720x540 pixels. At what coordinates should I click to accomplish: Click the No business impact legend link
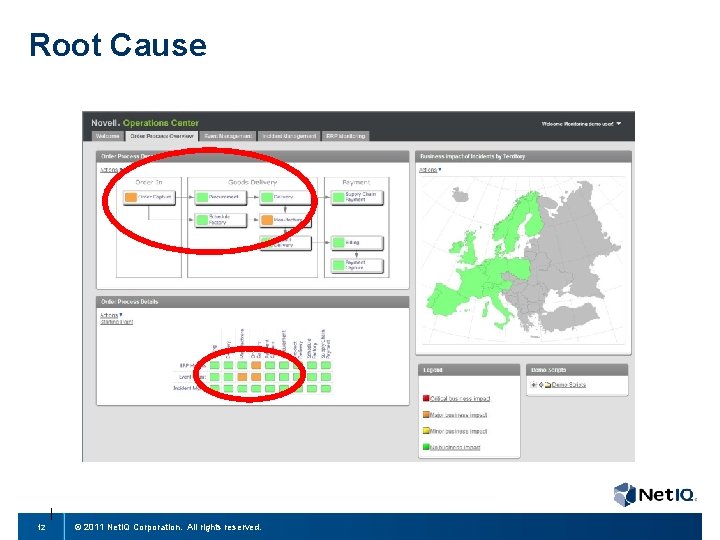tap(455, 447)
